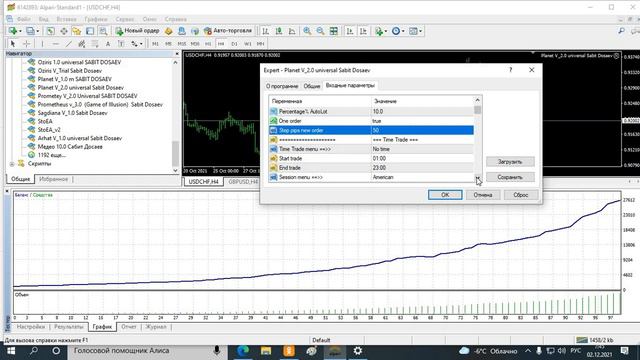This screenshot has height=360, width=640.
Task: Switch to the GBPUSD,H4 chart tab
Action: coord(243,182)
